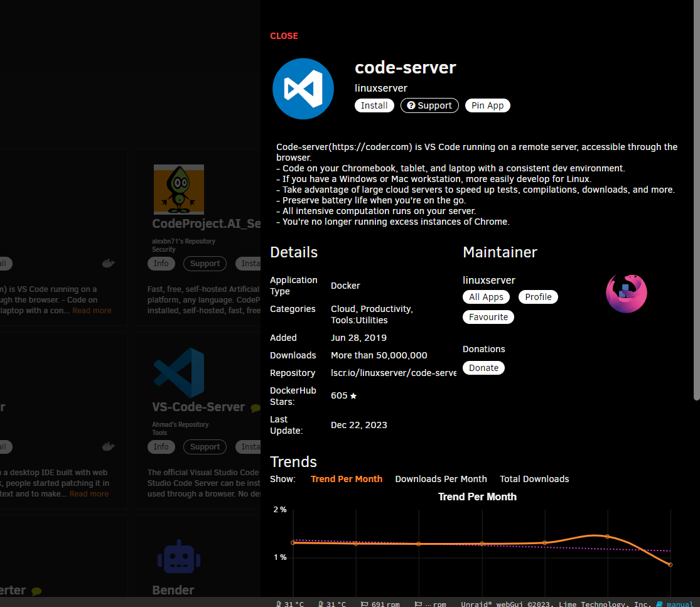Click the fan flag icon showing 691 rpm
This screenshot has width=700, height=607.
tap(364, 603)
